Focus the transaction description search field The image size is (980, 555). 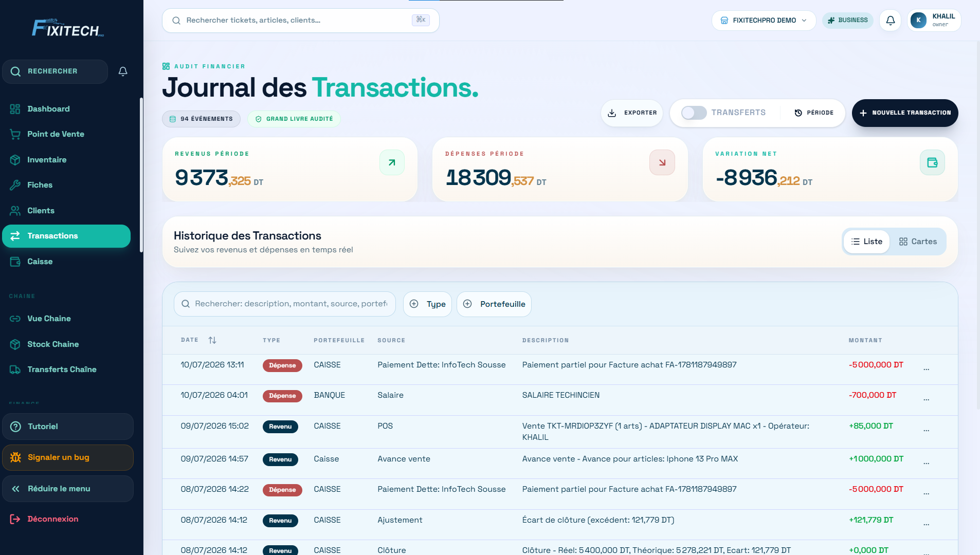pos(285,304)
